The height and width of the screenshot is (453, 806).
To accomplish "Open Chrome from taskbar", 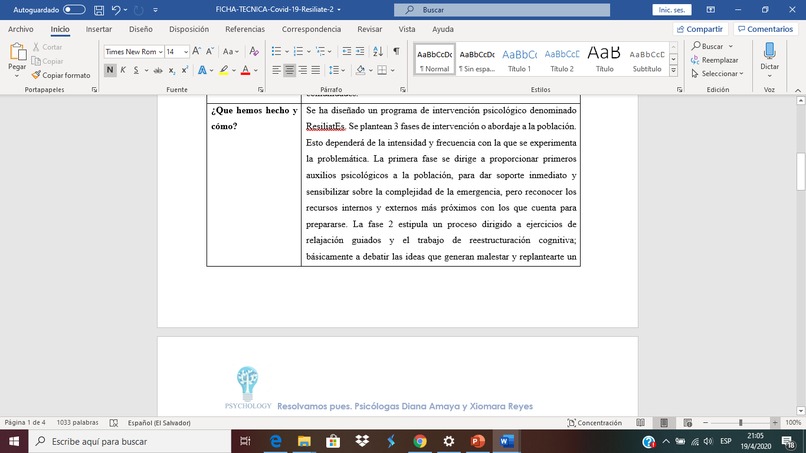I will (x=420, y=441).
